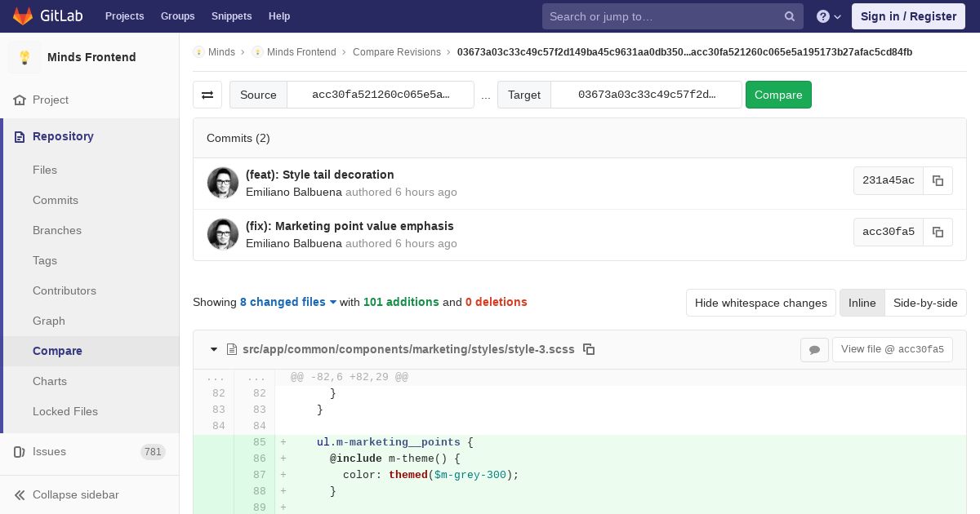The image size is (980, 514).
Task: Select Compare in sidebar
Action: point(57,351)
